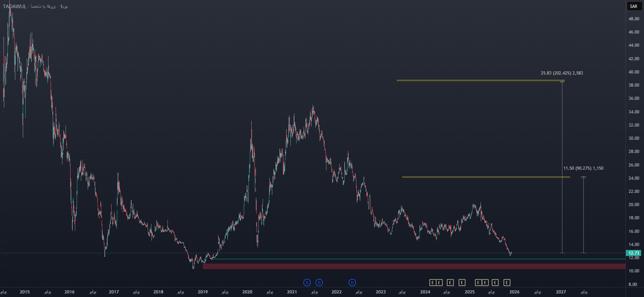The image size is (644, 297).
Task: Click the leftmost dividend D marker
Action: [x=307, y=283]
